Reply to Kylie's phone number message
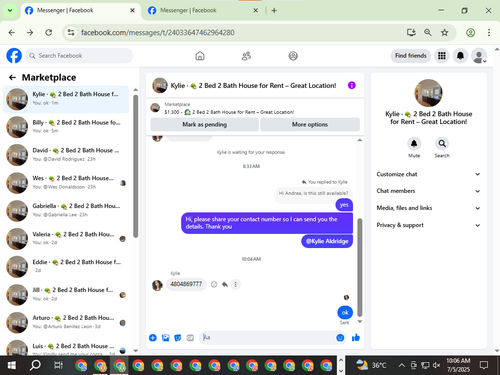The image size is (500, 375). coord(225,284)
